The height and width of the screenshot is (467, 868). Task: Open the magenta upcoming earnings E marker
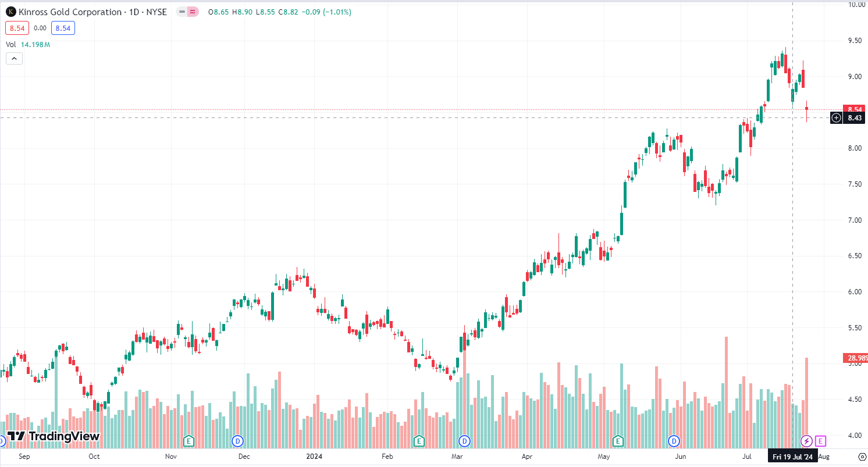click(x=820, y=441)
